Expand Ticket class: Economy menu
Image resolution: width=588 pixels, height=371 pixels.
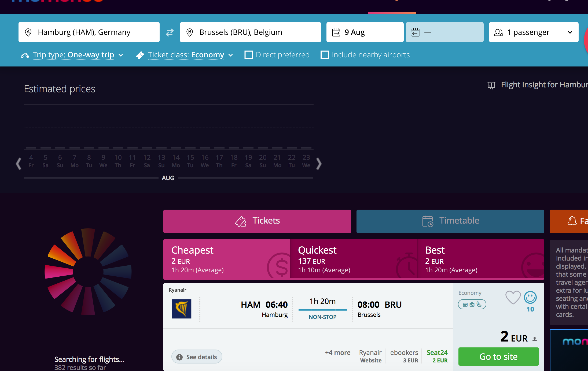pos(190,55)
